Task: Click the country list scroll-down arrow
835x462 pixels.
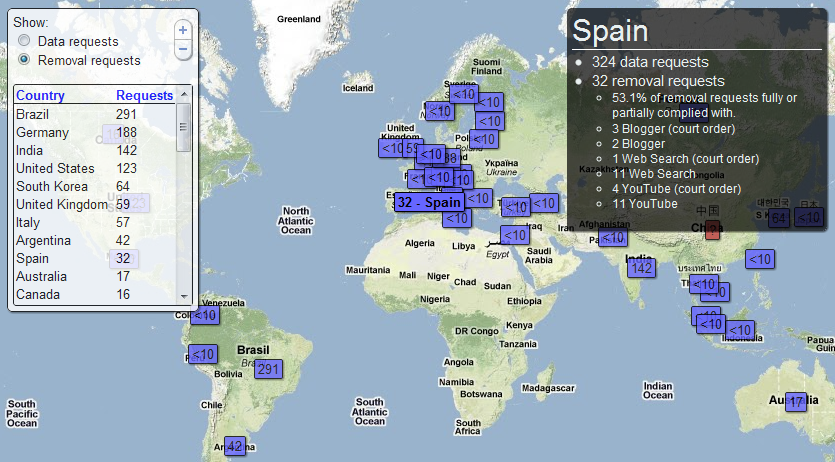Action: 184,296
